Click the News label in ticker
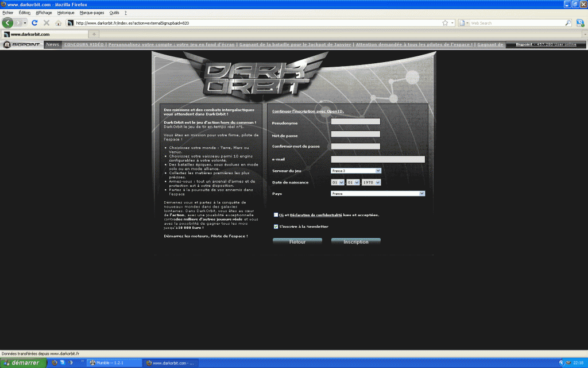This screenshot has height=368, width=588. (x=52, y=44)
